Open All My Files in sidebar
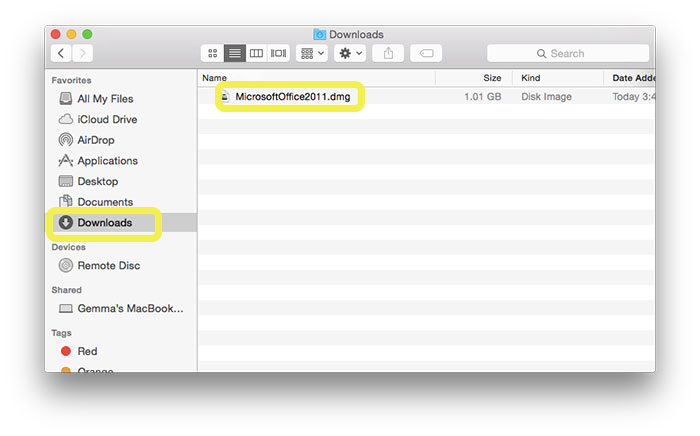Image resolution: width=700 pixels, height=436 pixels. tap(105, 99)
